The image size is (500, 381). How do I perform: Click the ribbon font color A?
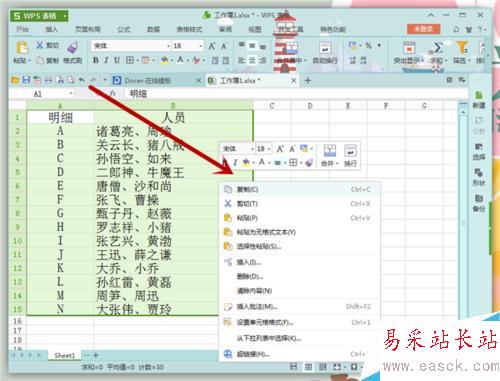180,60
